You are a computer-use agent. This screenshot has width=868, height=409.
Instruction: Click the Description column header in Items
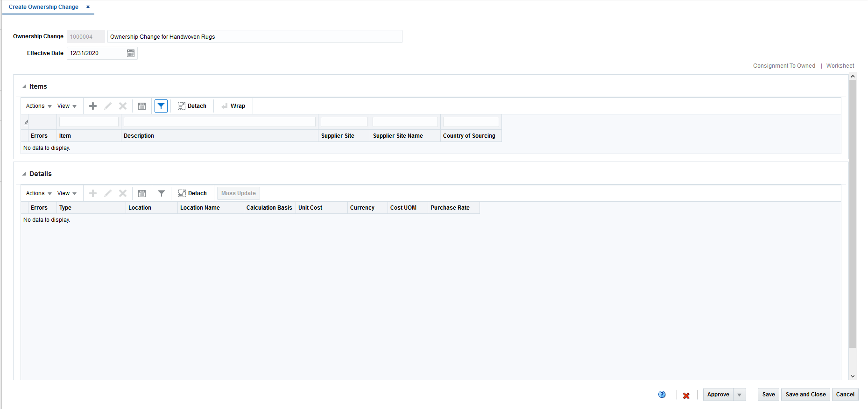(x=219, y=136)
